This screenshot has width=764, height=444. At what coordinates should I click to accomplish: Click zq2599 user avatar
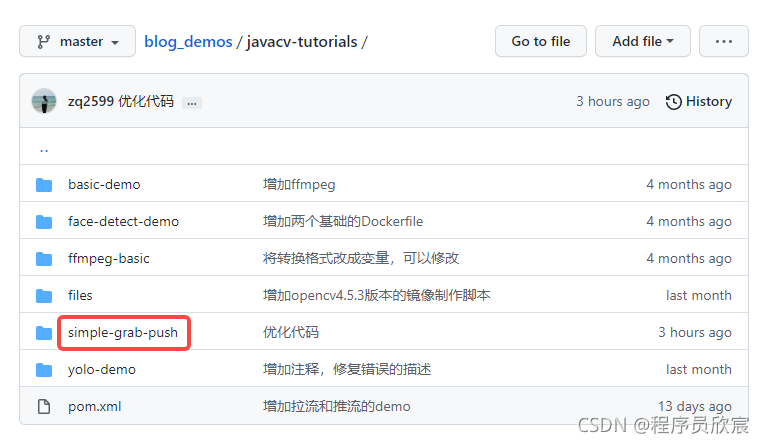click(44, 101)
